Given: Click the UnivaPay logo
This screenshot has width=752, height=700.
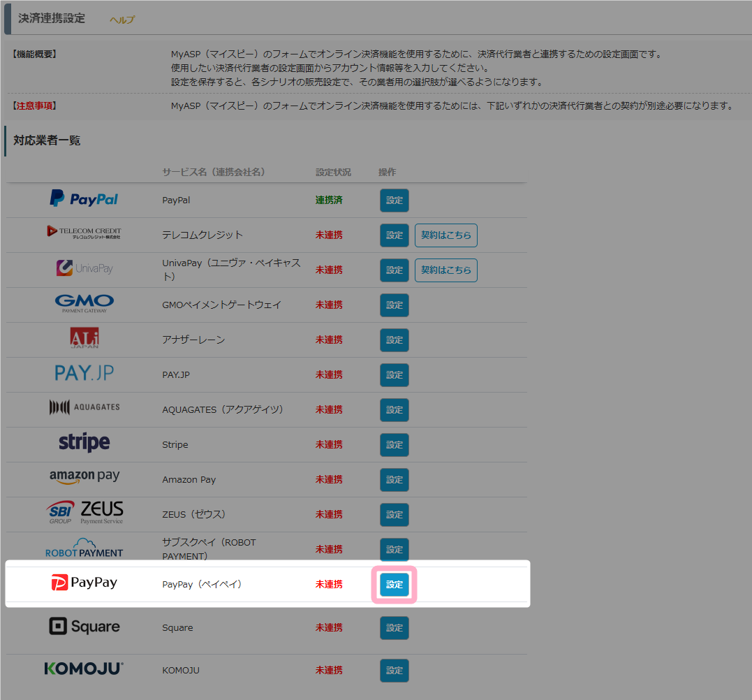Looking at the screenshot, I should pos(84,268).
